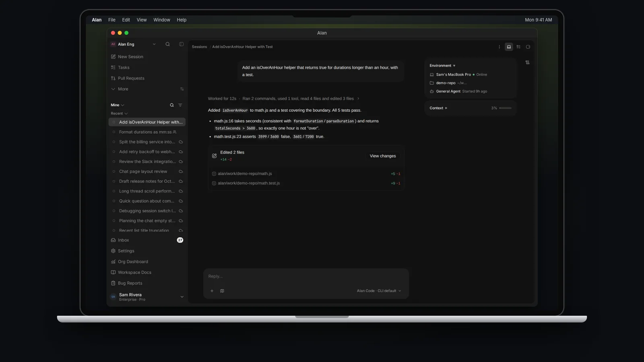
Task: Click into the Reply input field
Action: tap(306, 276)
